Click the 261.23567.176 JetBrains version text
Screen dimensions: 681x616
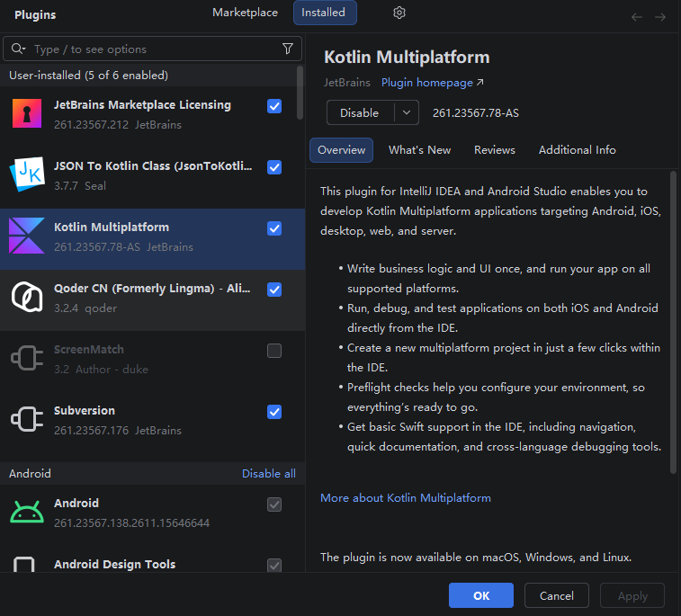[x=118, y=431]
